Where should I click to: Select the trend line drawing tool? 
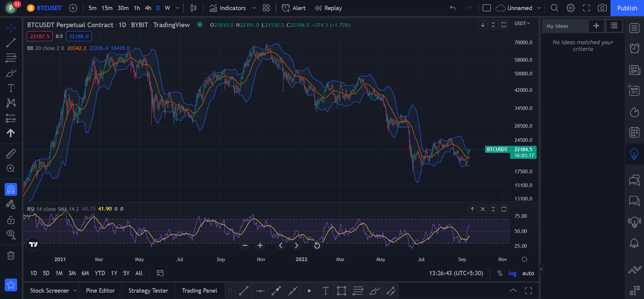coord(11,43)
